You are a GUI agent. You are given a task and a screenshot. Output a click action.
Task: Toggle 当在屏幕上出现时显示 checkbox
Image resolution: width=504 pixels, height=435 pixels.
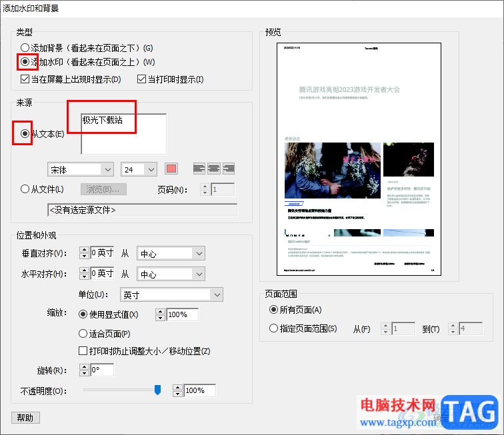25,79
